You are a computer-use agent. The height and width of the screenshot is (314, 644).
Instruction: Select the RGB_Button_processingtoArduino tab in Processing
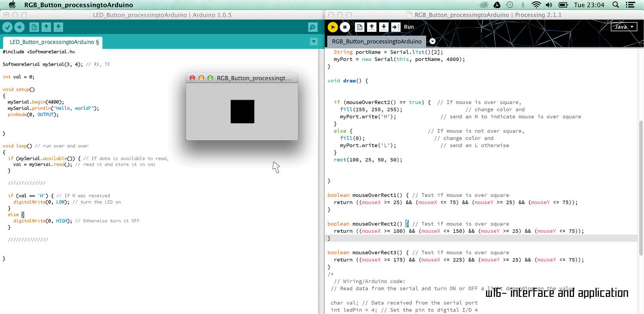(377, 42)
